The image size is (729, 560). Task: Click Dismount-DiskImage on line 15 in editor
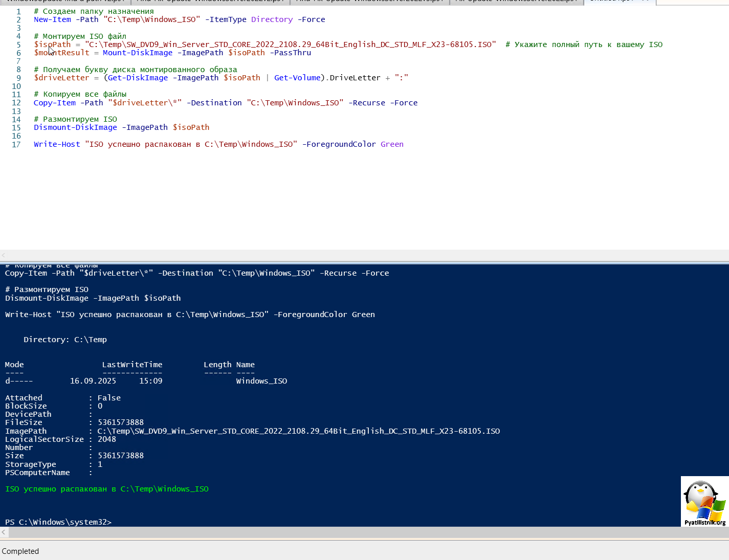[x=75, y=127]
